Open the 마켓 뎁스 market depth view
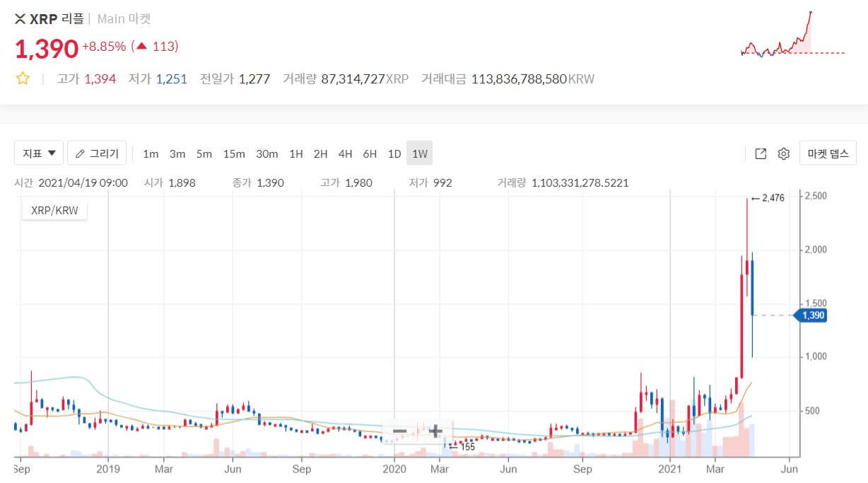 tap(828, 153)
